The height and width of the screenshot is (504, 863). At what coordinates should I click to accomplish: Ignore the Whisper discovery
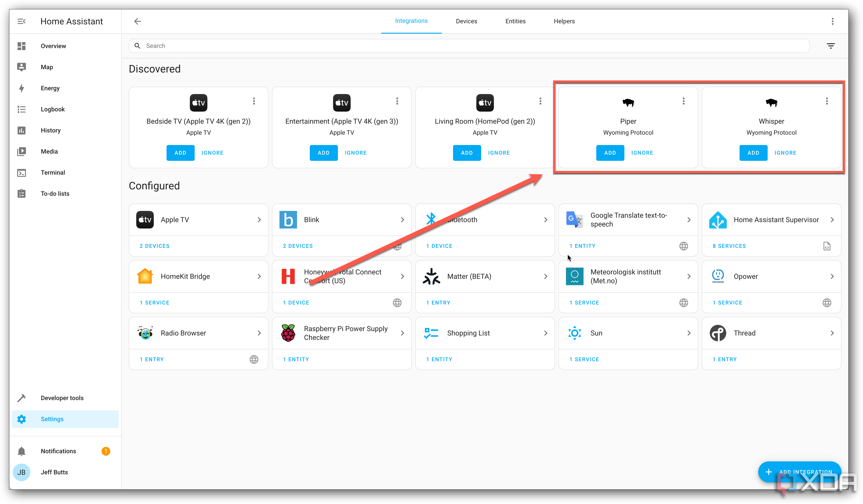[x=785, y=153]
